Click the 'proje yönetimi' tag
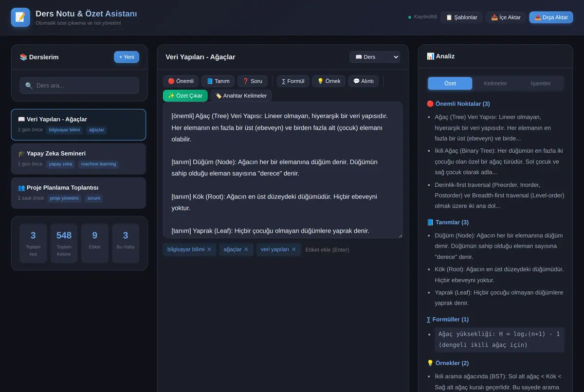Viewport: 584px width, 392px height. pos(64,198)
